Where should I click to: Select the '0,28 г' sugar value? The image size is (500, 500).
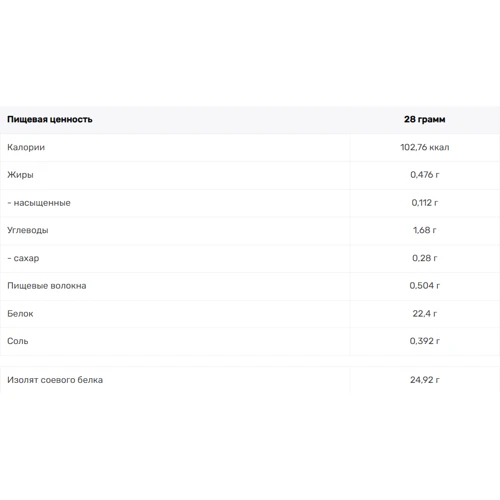424,258
